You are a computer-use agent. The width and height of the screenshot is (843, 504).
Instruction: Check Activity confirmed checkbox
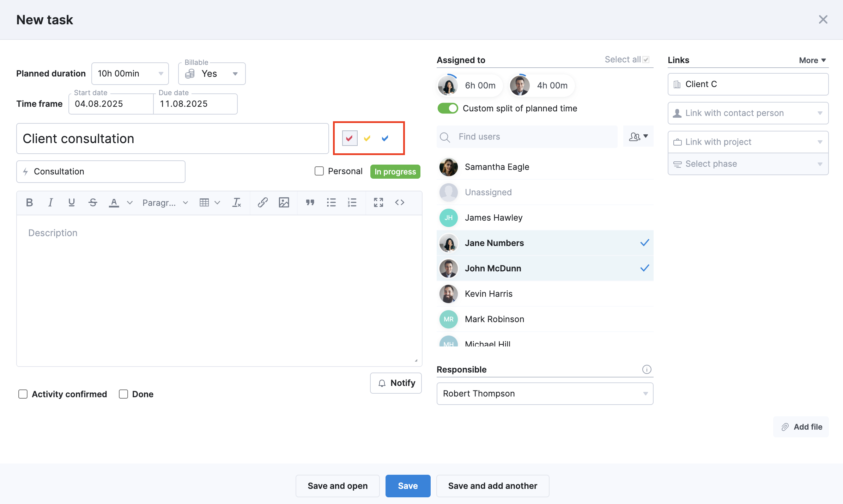coord(23,394)
